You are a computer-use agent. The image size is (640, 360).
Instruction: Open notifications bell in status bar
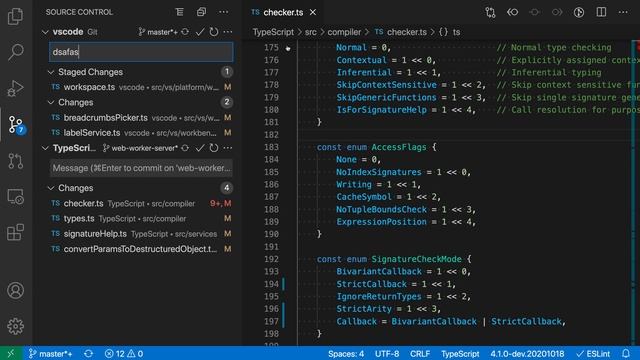626,353
